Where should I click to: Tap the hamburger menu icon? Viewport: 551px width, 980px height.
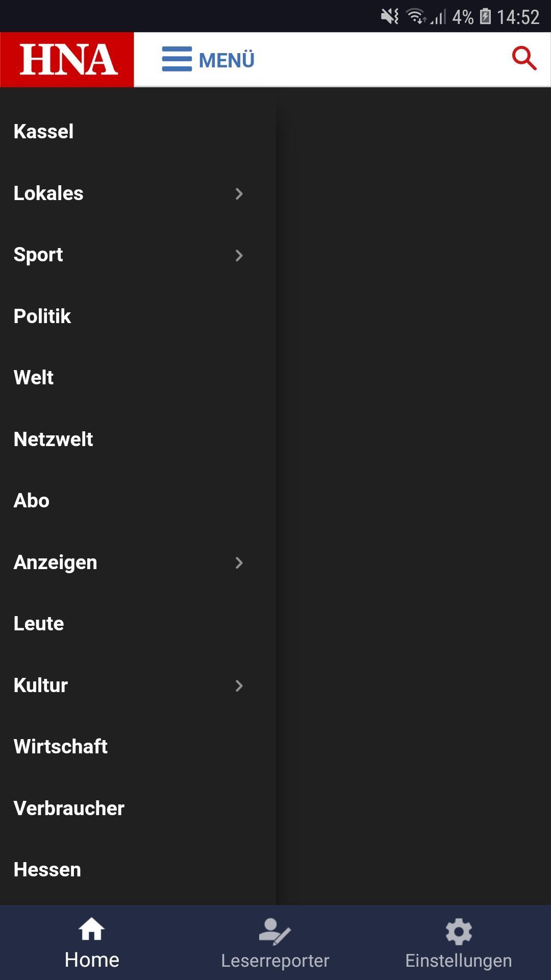coord(177,59)
